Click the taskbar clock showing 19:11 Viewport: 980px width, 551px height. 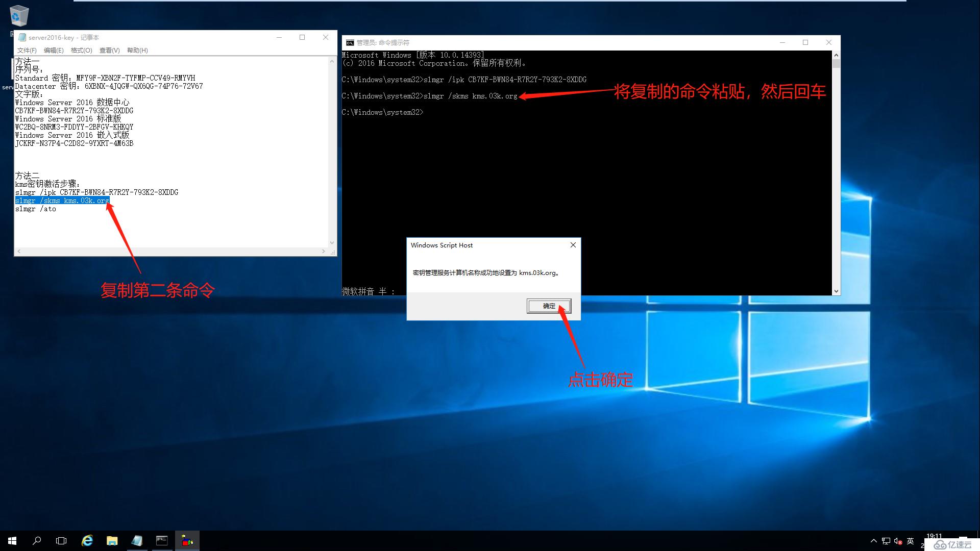coord(934,536)
